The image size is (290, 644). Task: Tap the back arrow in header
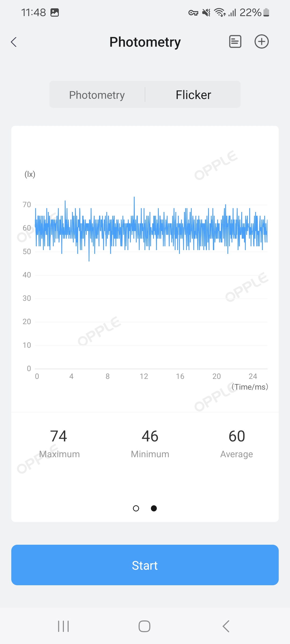click(14, 42)
